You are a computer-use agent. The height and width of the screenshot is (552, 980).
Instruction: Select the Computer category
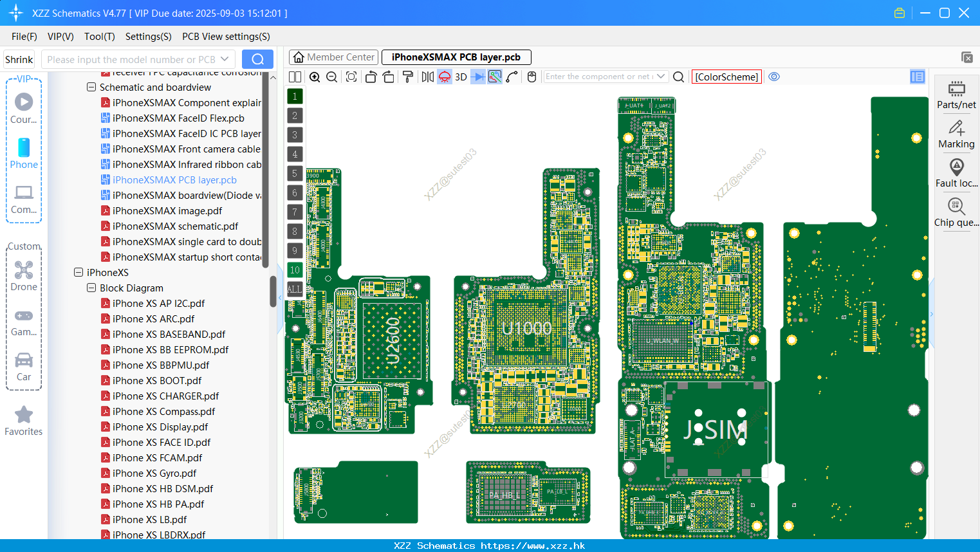click(x=24, y=199)
